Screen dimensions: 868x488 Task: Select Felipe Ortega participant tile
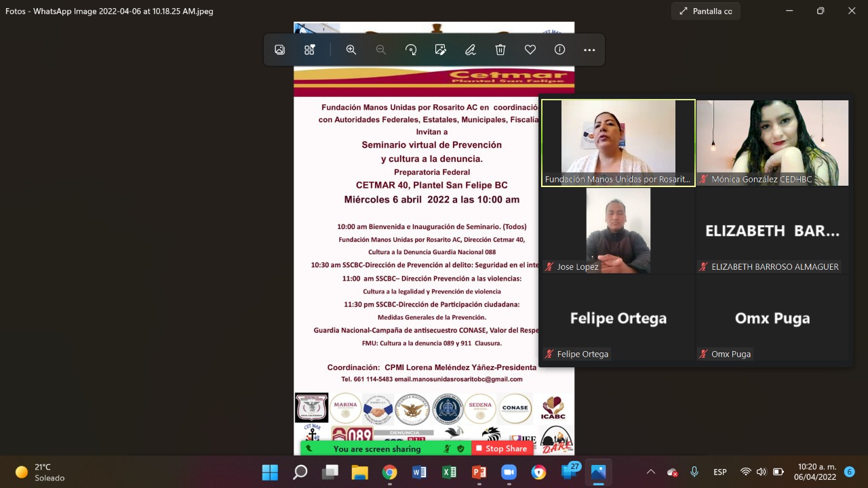pyautogui.click(x=618, y=318)
